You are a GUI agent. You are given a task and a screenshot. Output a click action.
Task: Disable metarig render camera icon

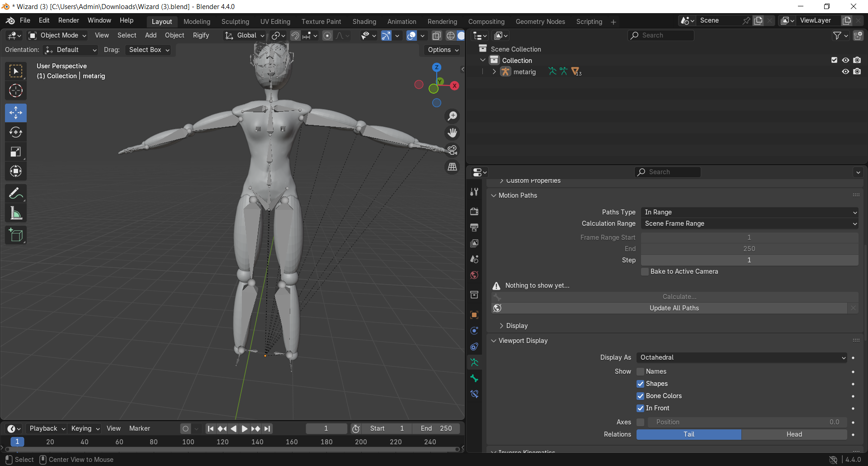click(857, 71)
